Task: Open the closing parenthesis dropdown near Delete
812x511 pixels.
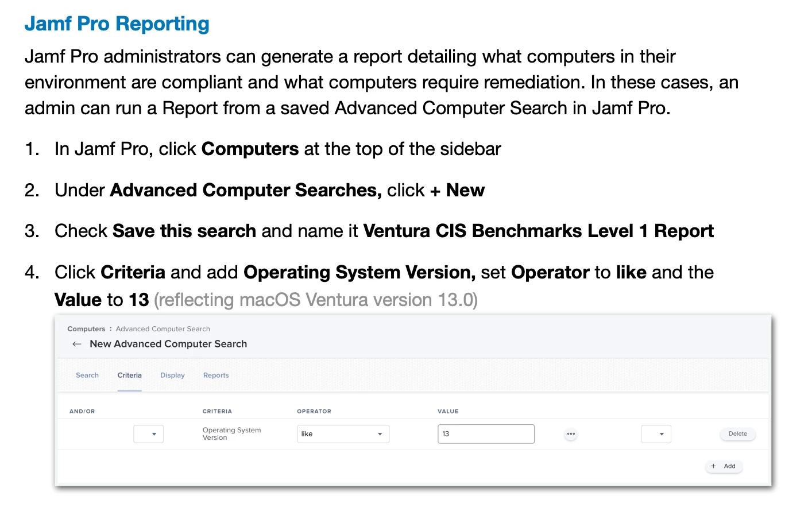Action: click(656, 434)
